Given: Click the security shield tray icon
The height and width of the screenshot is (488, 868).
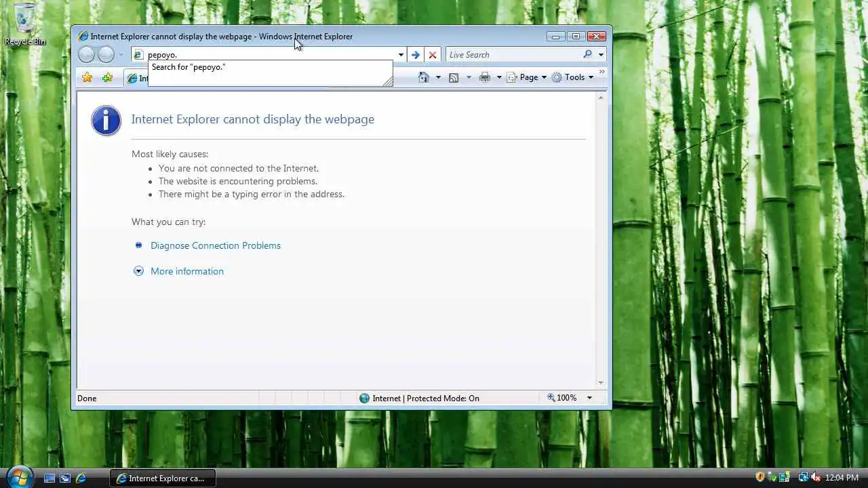Looking at the screenshot, I should point(760,477).
